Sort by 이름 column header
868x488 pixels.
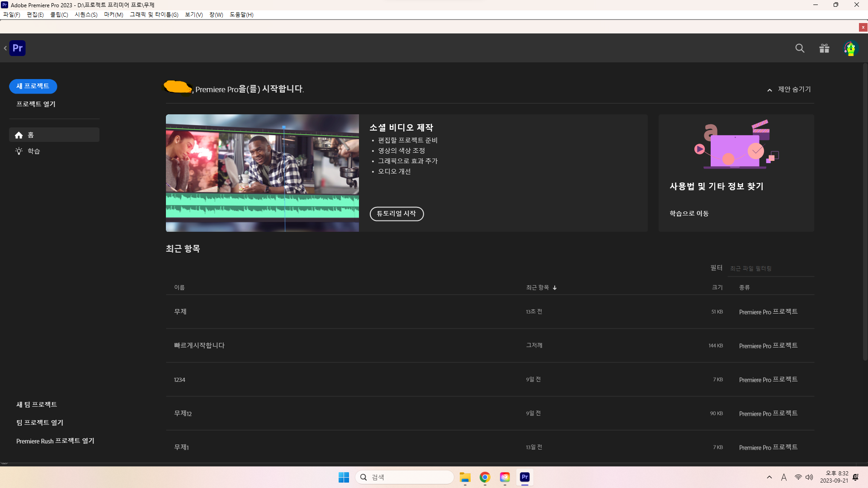[179, 288]
